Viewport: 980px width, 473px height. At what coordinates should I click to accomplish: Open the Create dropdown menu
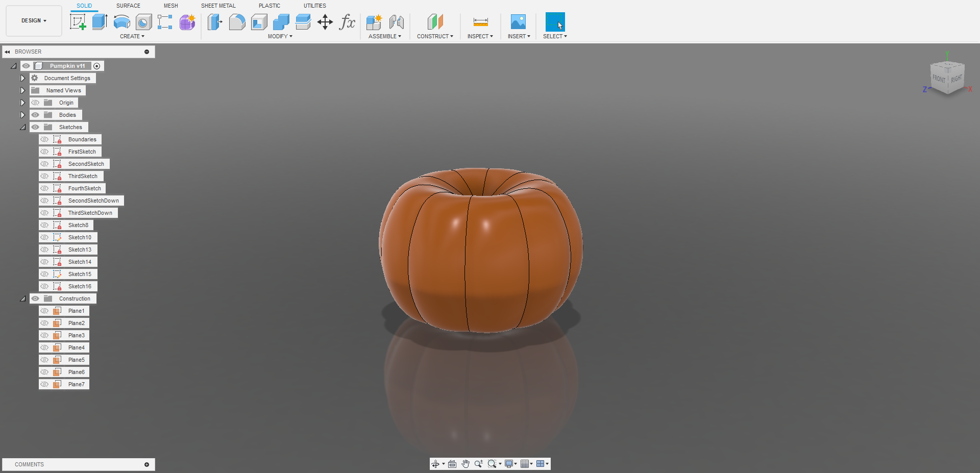[x=132, y=36]
